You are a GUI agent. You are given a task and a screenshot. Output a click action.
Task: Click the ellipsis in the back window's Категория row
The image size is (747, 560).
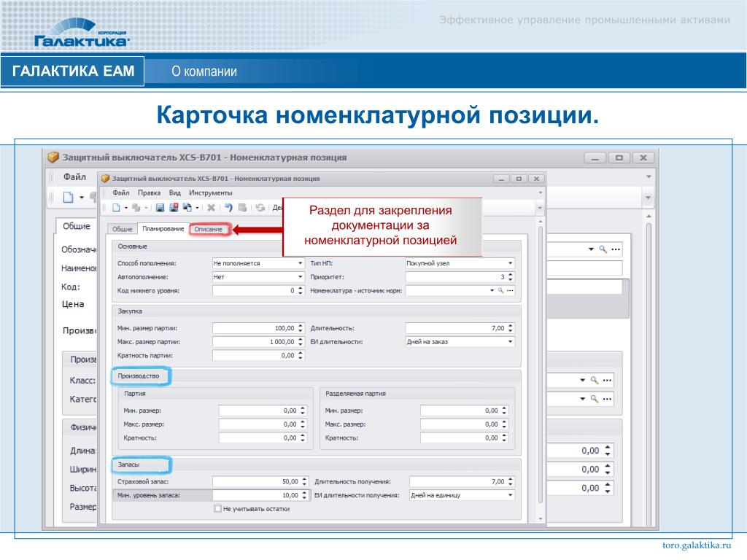pyautogui.click(x=607, y=399)
